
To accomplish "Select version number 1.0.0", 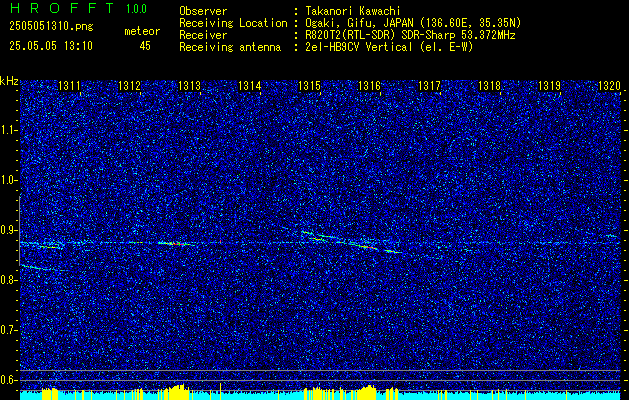I will tap(136, 9).
